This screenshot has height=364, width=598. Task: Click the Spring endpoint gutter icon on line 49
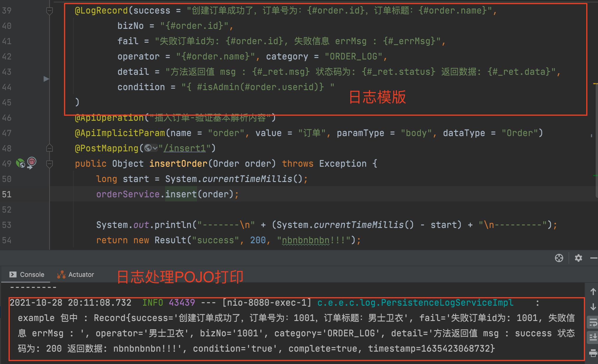pyautogui.click(x=20, y=163)
